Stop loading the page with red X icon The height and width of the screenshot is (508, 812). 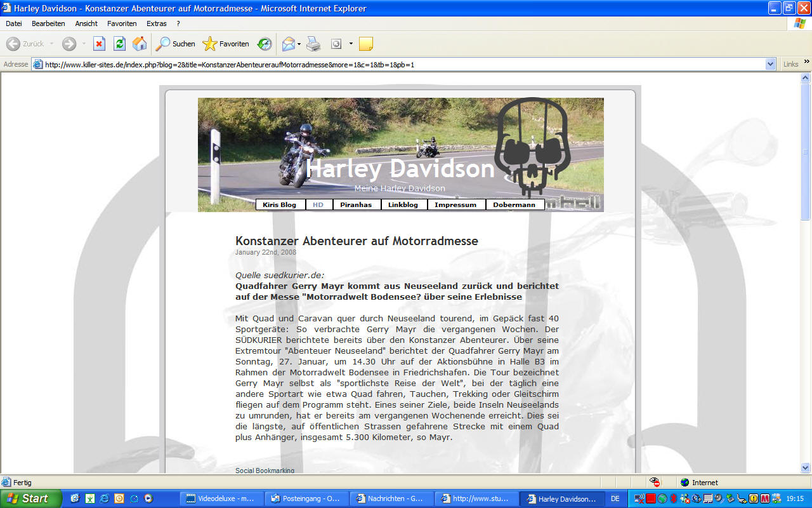[x=99, y=44]
